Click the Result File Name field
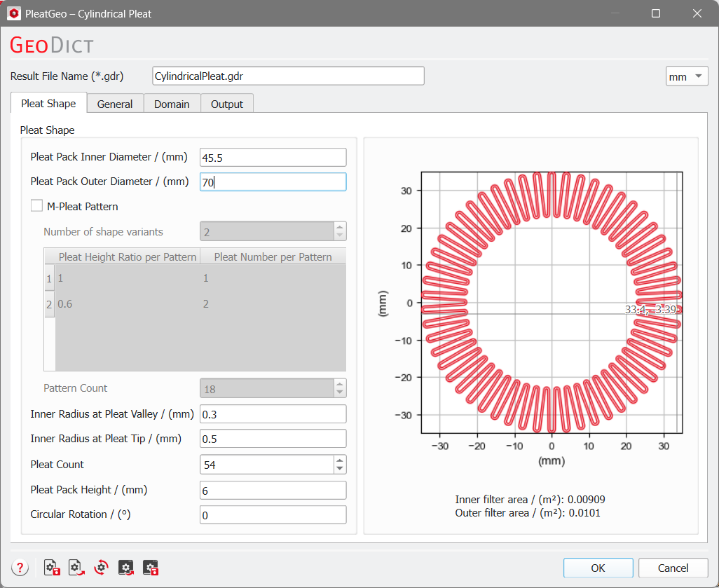 point(287,76)
